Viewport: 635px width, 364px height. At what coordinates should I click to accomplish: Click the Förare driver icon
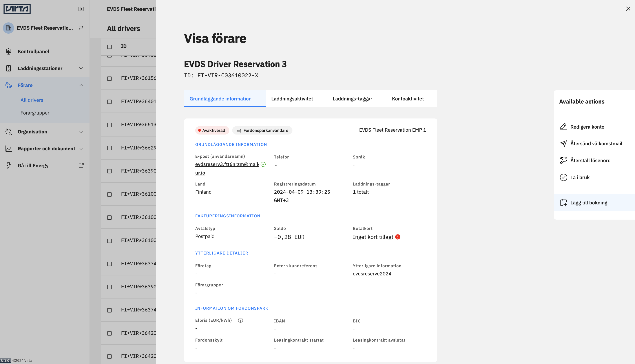point(9,85)
